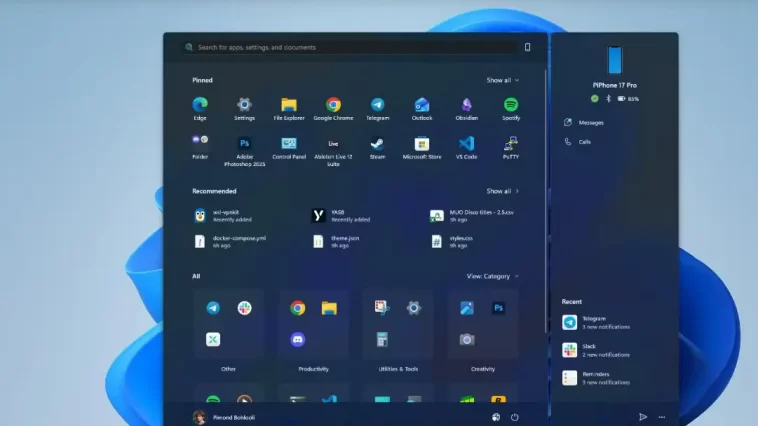758x426 pixels.
Task: Launch Calculator in Utilities & Tools category
Action: point(382,339)
